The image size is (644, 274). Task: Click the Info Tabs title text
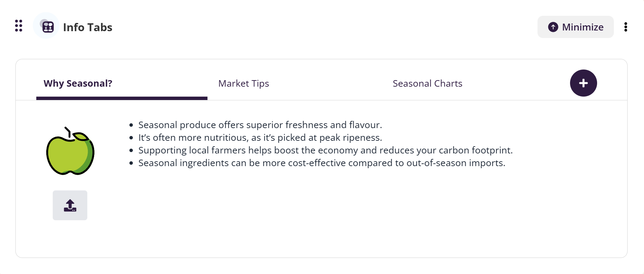click(88, 27)
